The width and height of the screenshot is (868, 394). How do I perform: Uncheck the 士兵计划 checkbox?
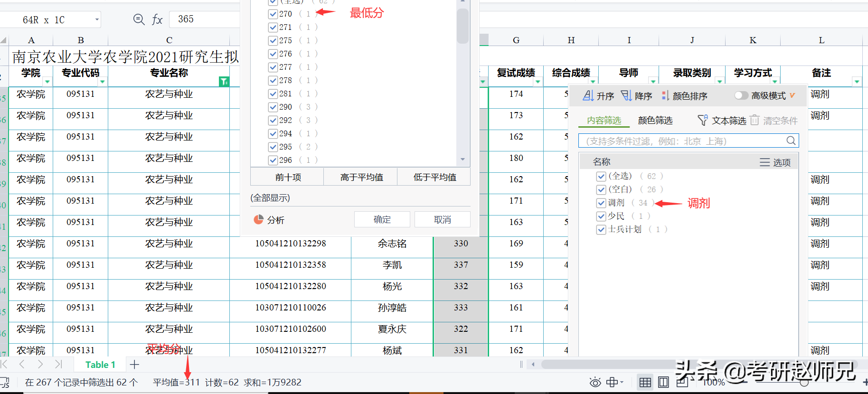pos(601,229)
